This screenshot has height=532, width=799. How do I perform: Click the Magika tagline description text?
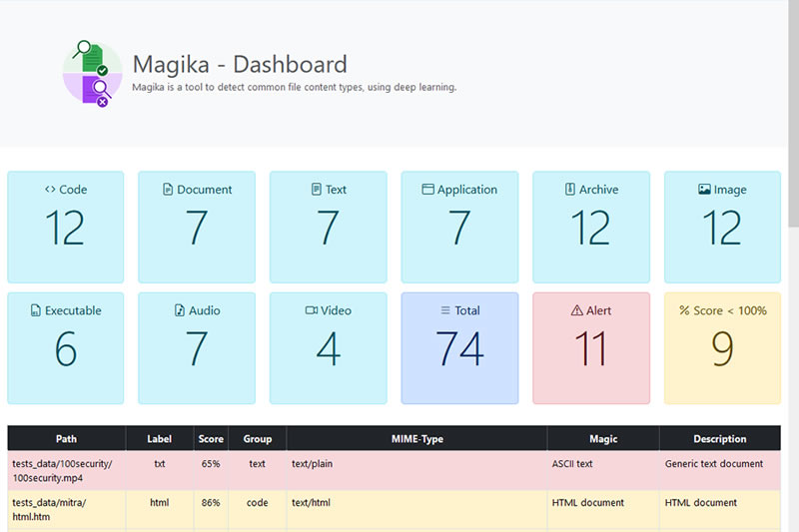pos(295,87)
